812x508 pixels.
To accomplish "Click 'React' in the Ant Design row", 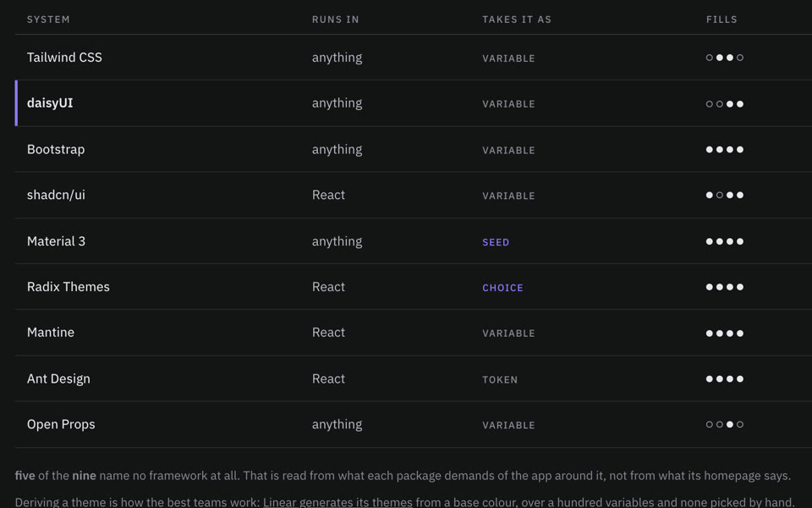I will (328, 378).
